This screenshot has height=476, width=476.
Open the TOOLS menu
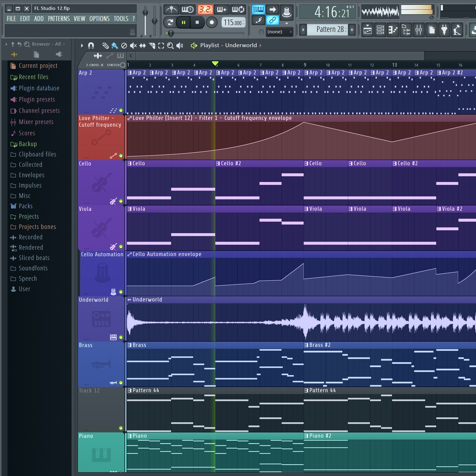(x=121, y=19)
